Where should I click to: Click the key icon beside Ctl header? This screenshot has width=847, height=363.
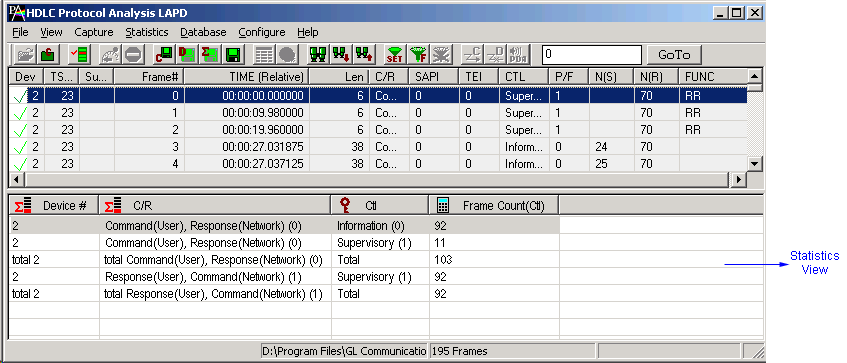(345, 205)
